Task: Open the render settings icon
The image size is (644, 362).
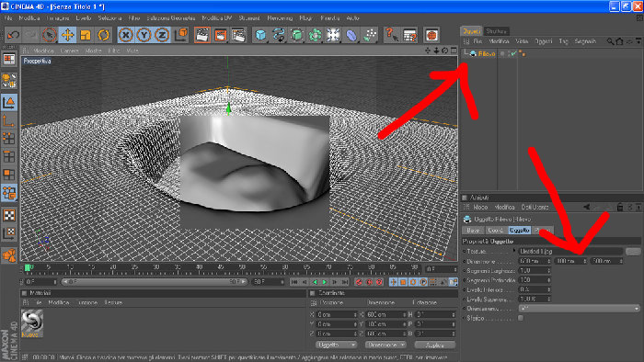Action: click(238, 35)
